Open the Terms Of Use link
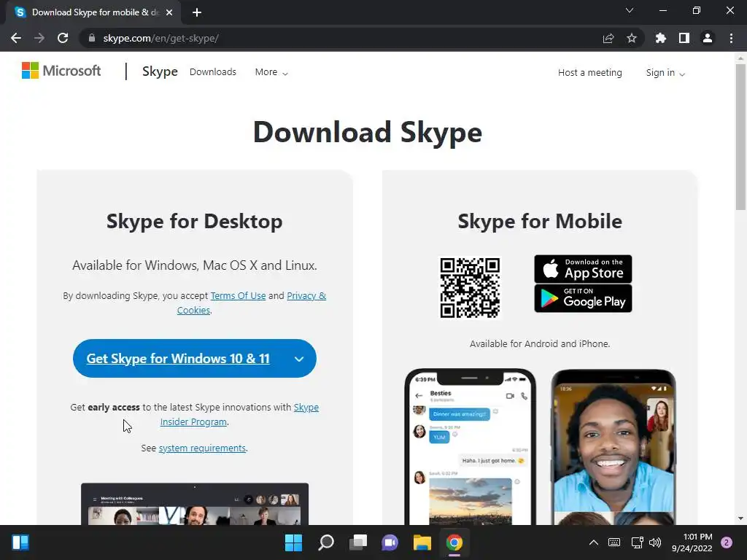747x560 pixels. pyautogui.click(x=238, y=295)
